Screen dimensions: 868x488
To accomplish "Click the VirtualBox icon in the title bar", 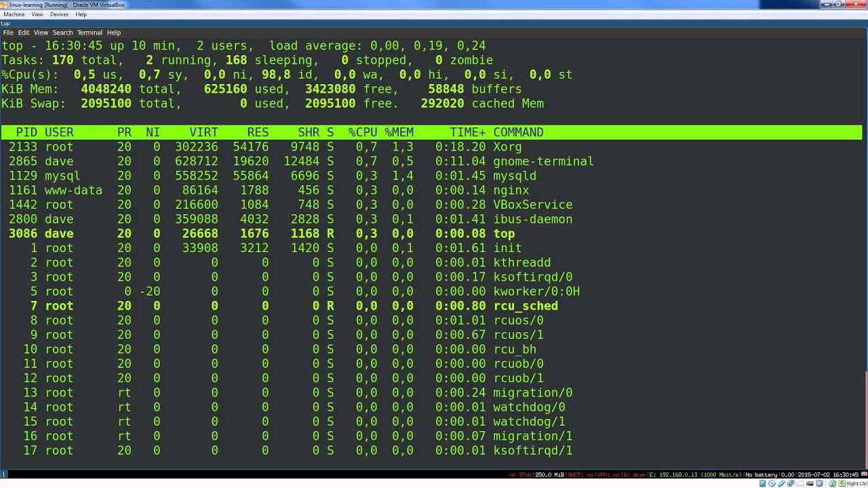I will pos(5,5).
